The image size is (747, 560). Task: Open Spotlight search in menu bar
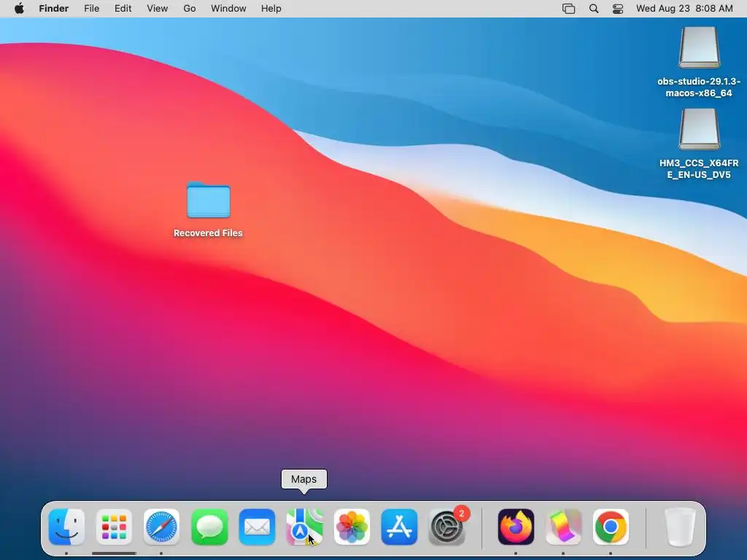click(x=594, y=9)
